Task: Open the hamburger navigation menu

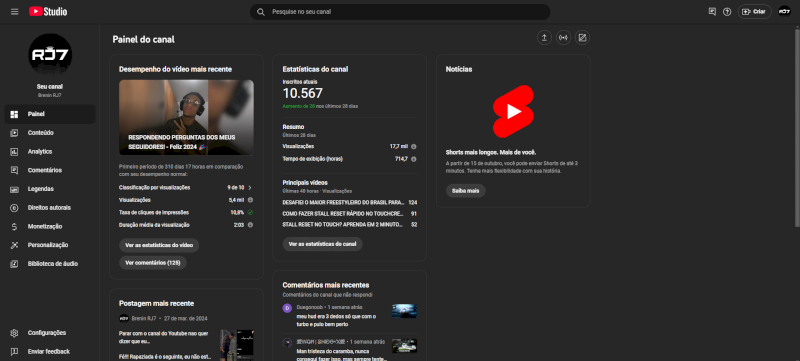Action: 14,12
